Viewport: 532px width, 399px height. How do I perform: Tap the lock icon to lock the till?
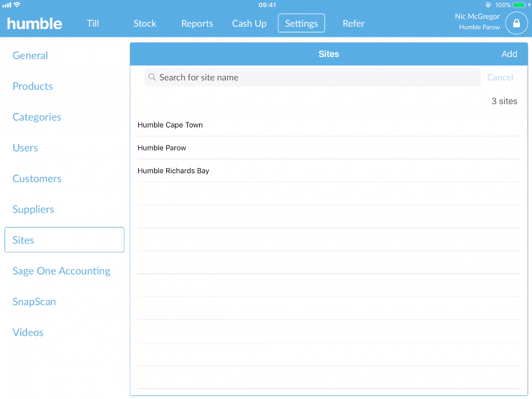coord(516,23)
